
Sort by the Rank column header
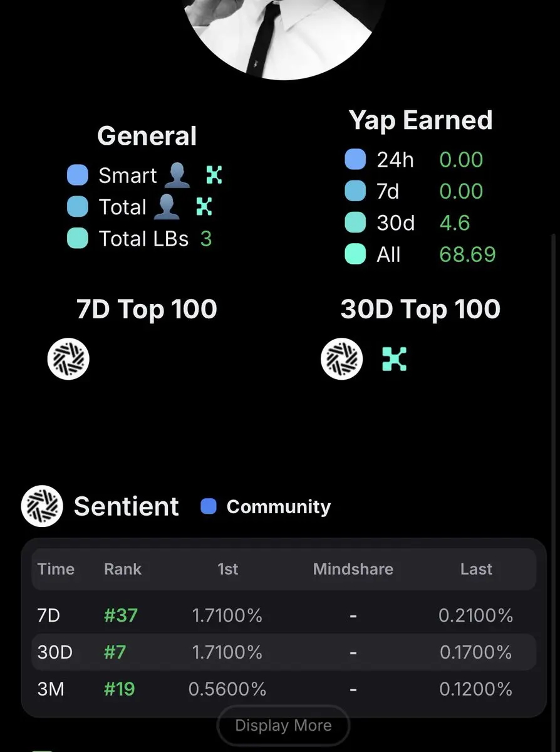tap(123, 569)
